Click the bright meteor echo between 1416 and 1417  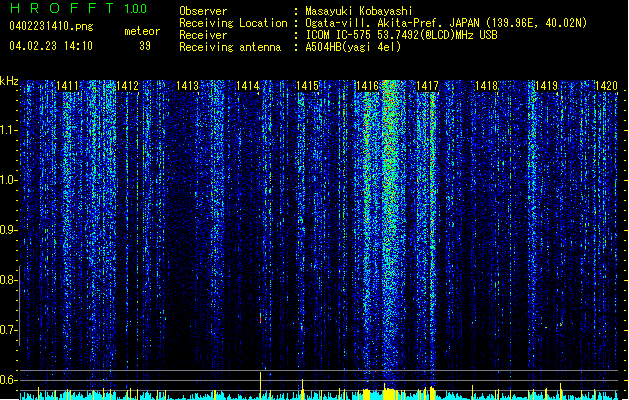(x=390, y=225)
